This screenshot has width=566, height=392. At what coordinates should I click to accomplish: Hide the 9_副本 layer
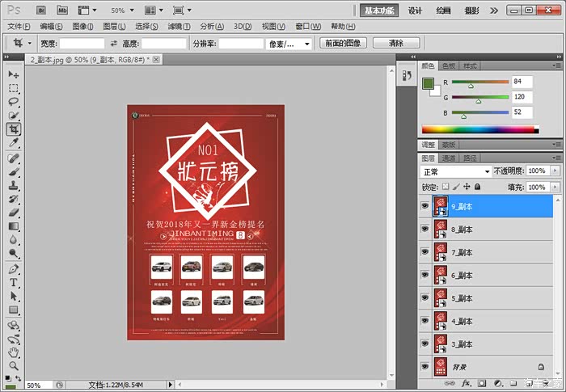pyautogui.click(x=425, y=206)
